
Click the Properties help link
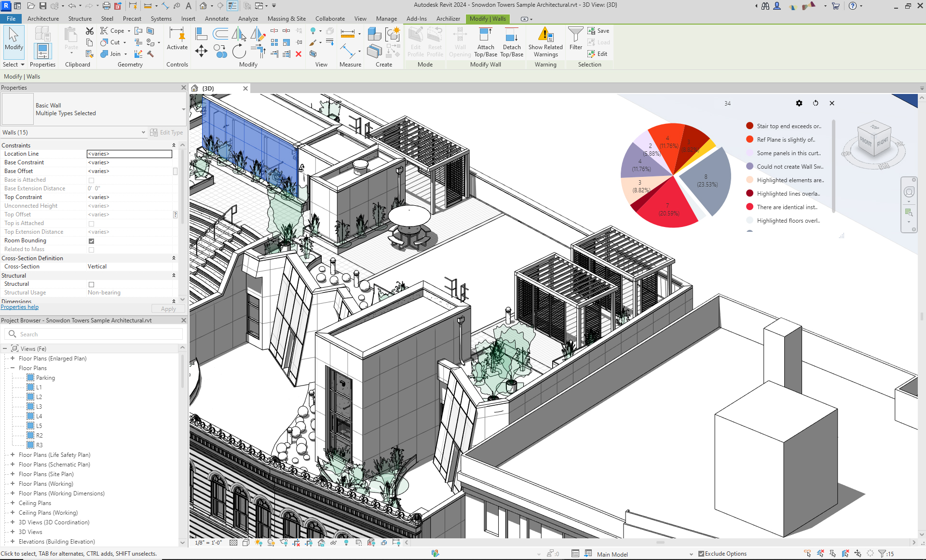[x=20, y=307]
